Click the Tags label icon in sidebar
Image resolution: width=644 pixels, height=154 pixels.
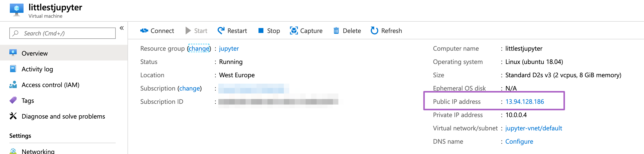pyautogui.click(x=13, y=101)
